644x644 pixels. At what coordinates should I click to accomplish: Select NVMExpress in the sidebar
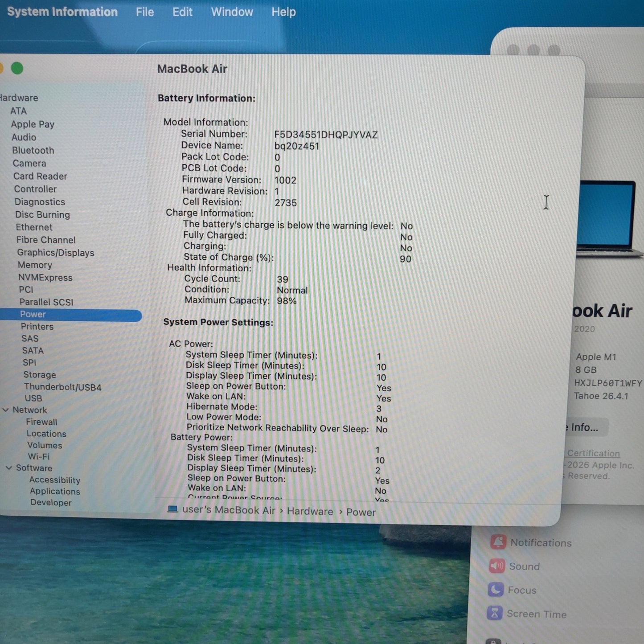click(45, 277)
